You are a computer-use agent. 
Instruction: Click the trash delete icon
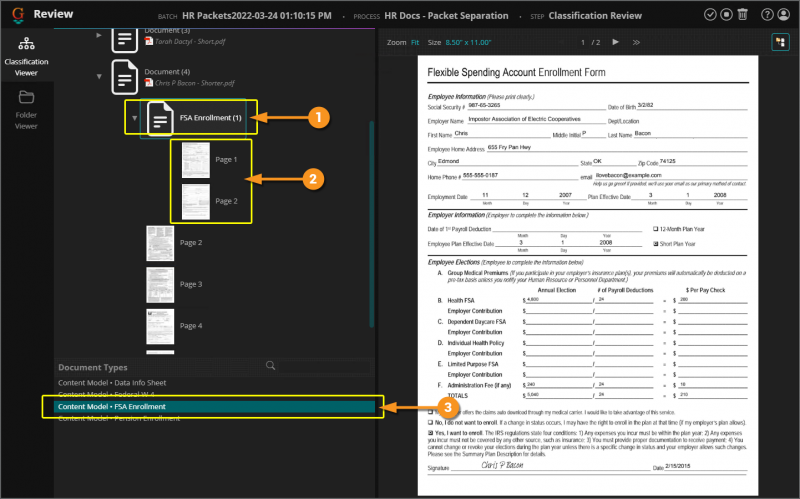[741, 14]
